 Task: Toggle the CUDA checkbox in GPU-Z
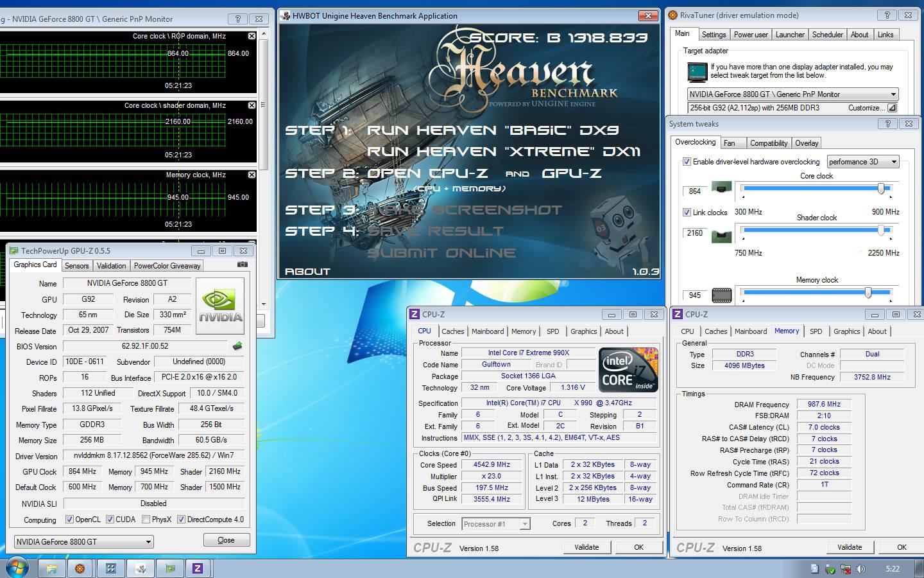point(110,520)
